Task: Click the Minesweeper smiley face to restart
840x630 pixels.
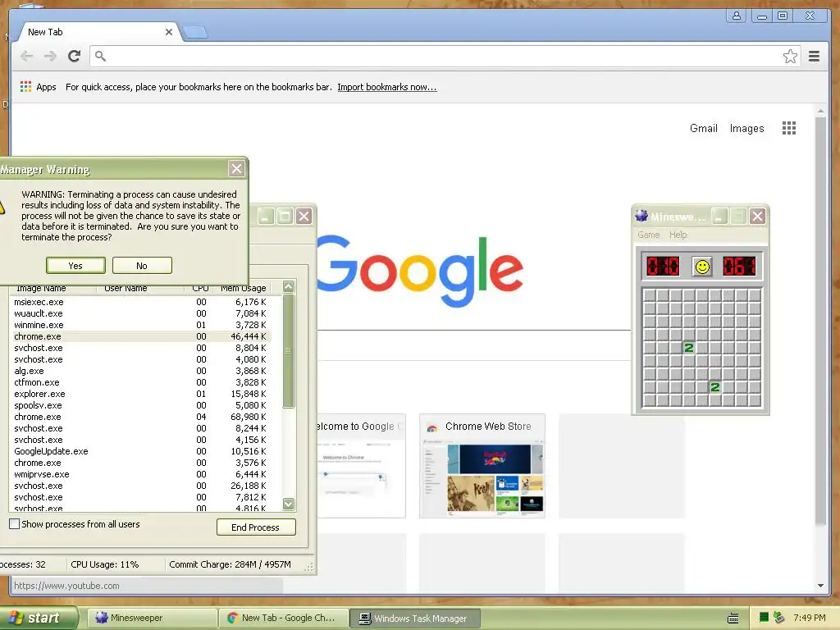Action: point(702,267)
